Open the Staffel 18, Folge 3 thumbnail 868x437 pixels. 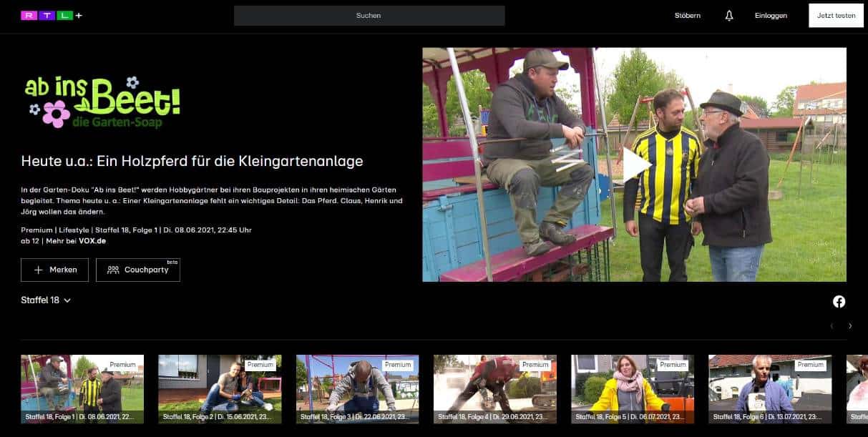point(358,389)
